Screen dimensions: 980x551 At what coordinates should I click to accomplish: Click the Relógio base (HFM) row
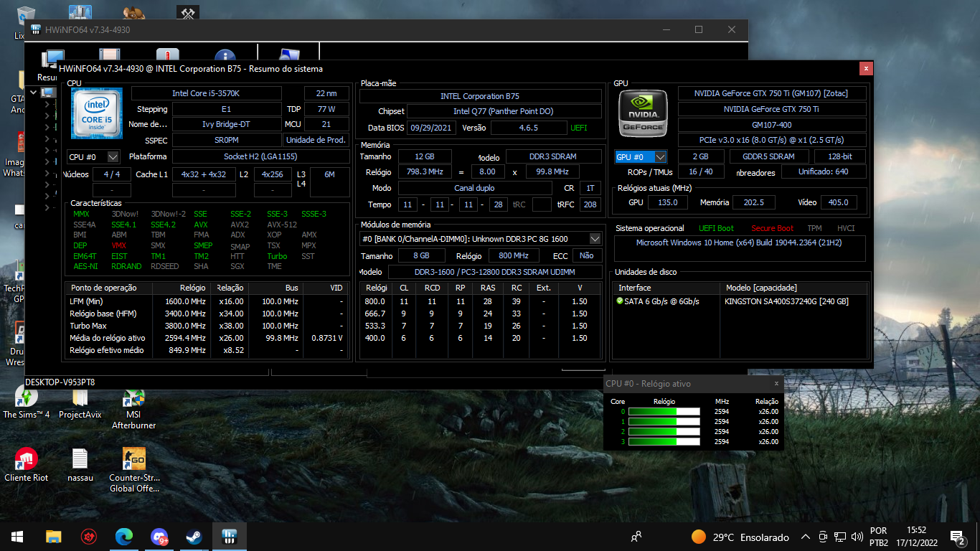206,314
